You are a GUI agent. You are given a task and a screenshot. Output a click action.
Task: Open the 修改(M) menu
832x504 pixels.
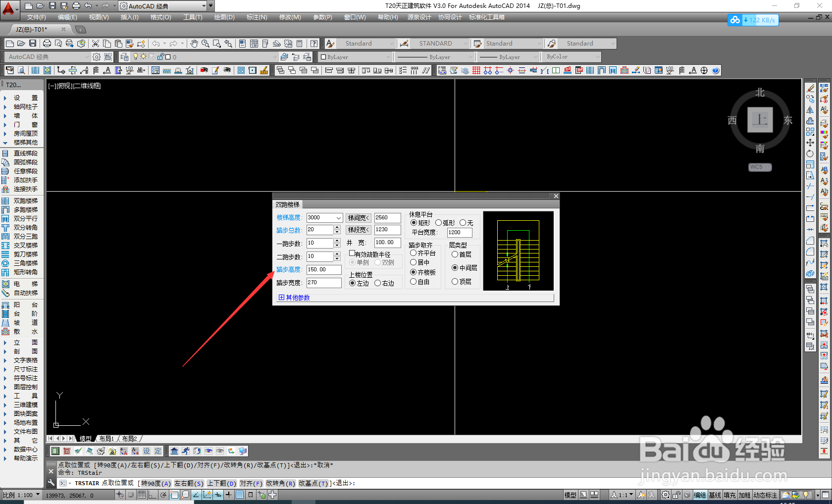click(x=290, y=17)
